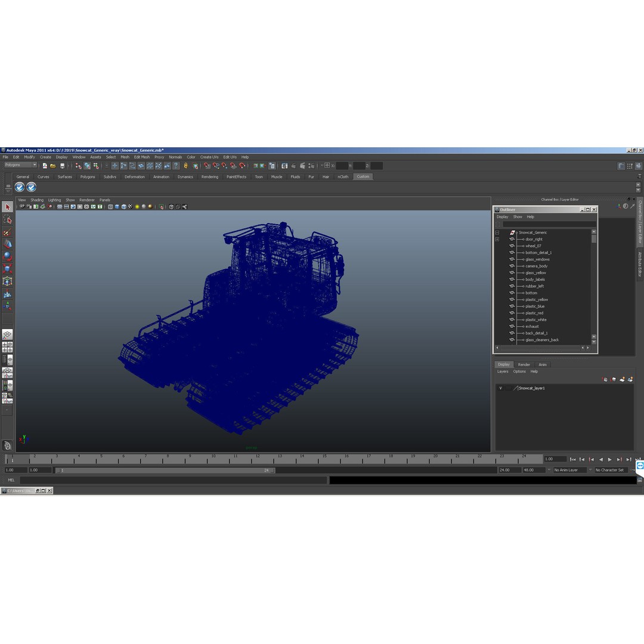Image resolution: width=644 pixels, height=644 pixels.
Task: Click the question mark snap help icon
Action: pos(176,166)
